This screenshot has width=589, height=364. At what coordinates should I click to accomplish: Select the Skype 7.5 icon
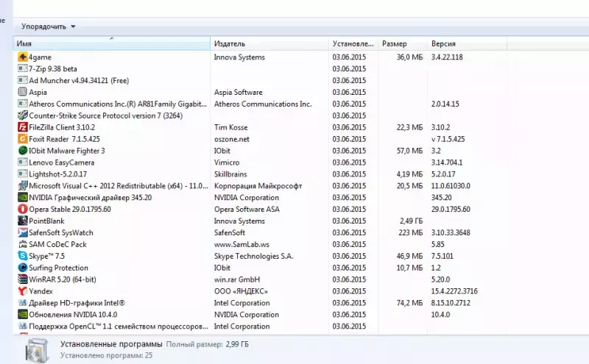coord(23,256)
